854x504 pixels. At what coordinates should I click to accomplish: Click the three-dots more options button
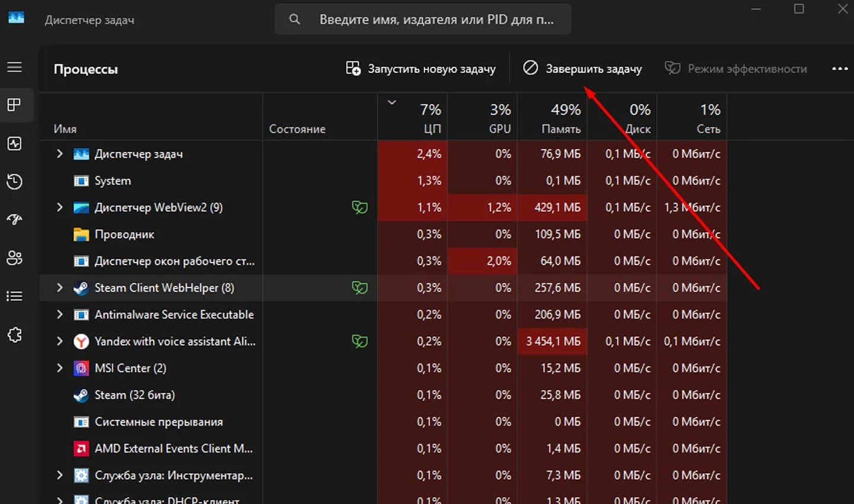point(840,69)
